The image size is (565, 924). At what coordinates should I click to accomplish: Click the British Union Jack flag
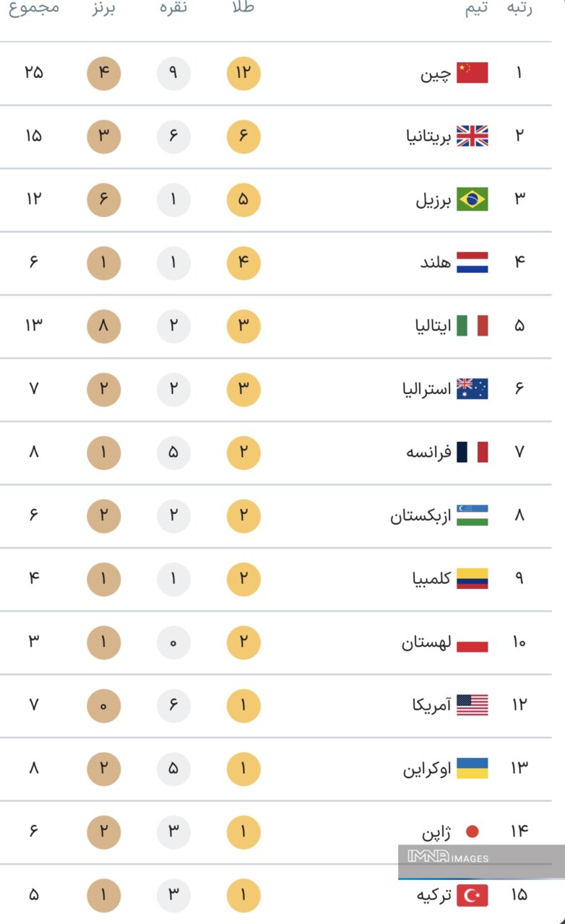click(472, 136)
